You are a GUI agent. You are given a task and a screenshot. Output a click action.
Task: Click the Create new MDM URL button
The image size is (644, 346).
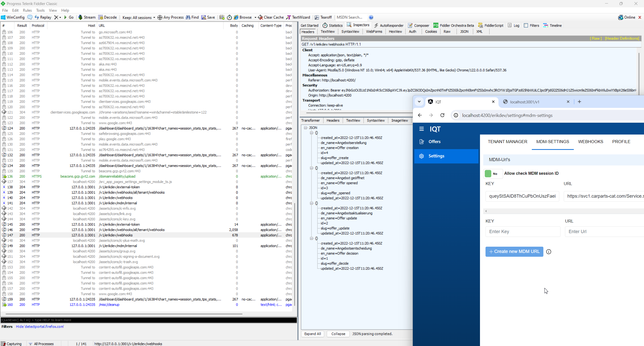pos(514,251)
